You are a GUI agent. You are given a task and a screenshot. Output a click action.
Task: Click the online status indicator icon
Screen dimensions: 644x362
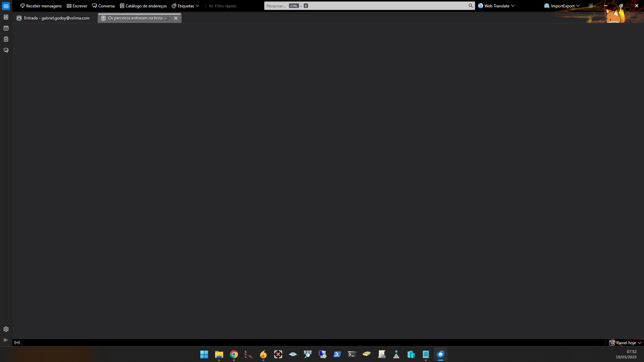[17, 343]
